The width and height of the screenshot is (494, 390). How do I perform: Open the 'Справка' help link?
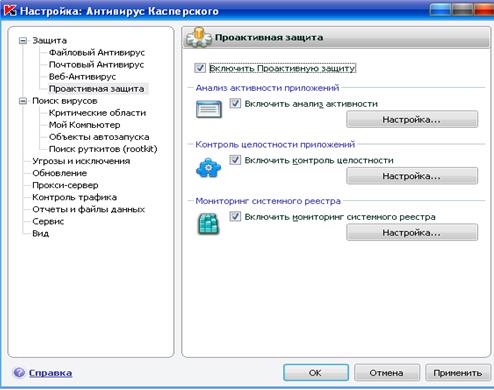[50, 373]
